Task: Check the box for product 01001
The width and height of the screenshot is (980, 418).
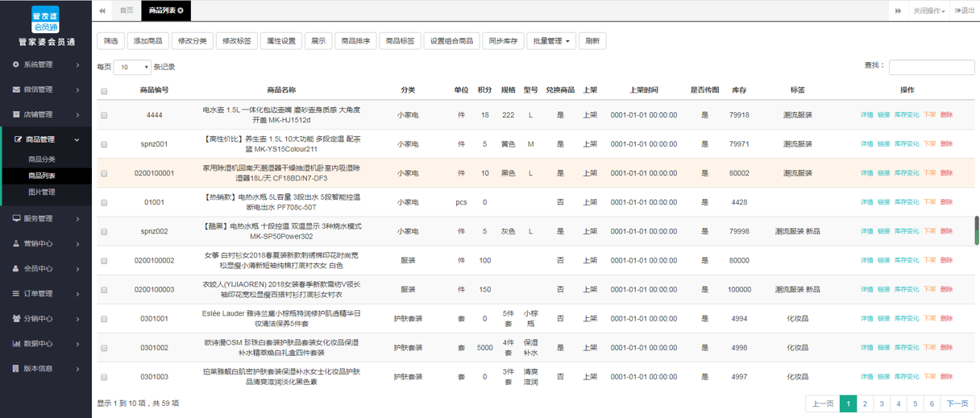Action: click(x=104, y=202)
